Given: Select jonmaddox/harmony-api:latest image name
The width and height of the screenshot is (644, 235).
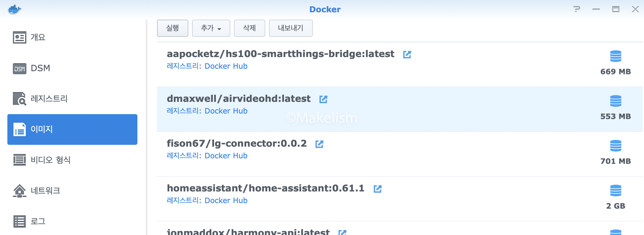Looking at the screenshot, I should tap(248, 232).
